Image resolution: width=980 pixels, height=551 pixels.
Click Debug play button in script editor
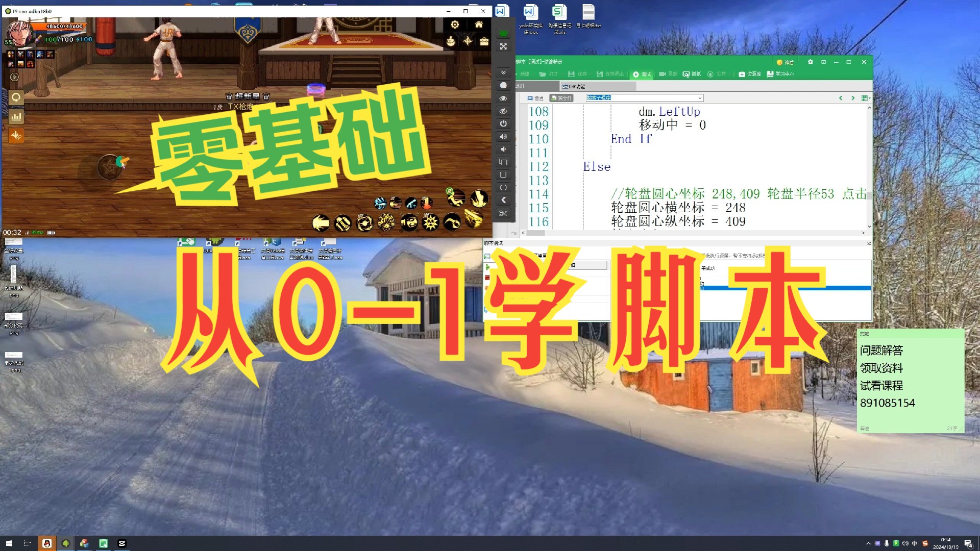point(642,74)
